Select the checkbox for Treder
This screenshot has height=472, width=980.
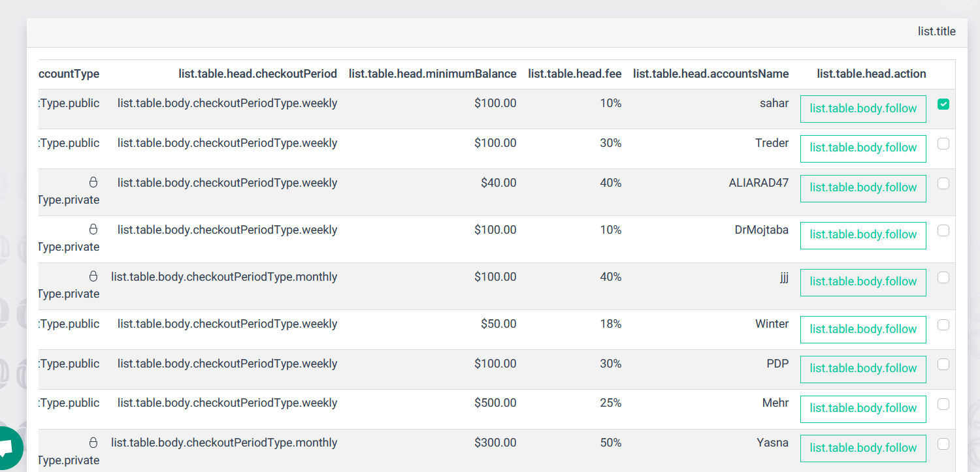coord(943,144)
